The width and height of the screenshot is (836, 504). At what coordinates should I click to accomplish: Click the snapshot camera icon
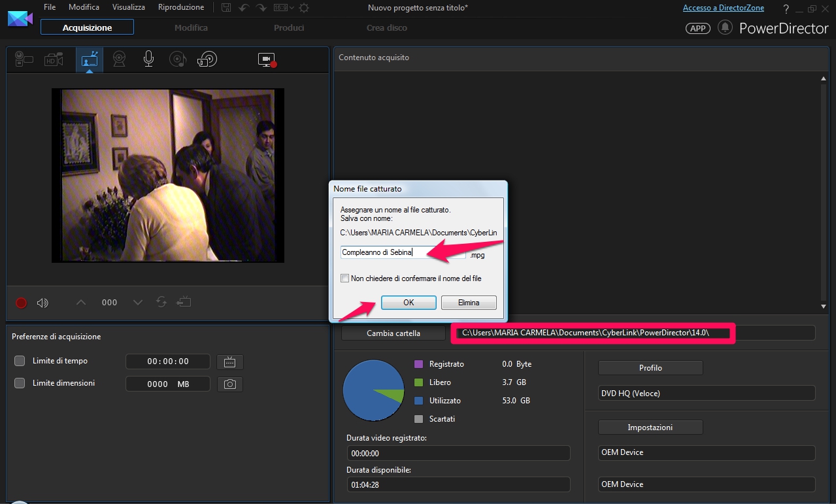pyautogui.click(x=229, y=384)
